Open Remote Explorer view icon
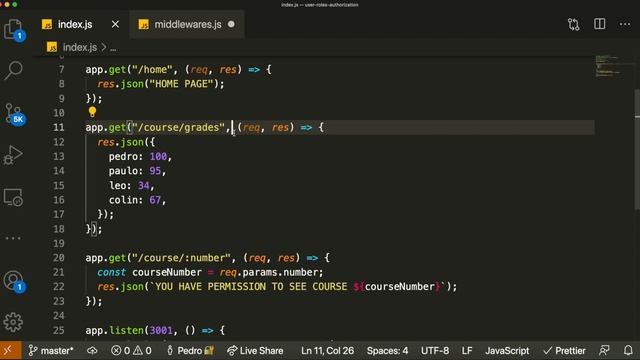The image size is (640, 360). [x=13, y=198]
